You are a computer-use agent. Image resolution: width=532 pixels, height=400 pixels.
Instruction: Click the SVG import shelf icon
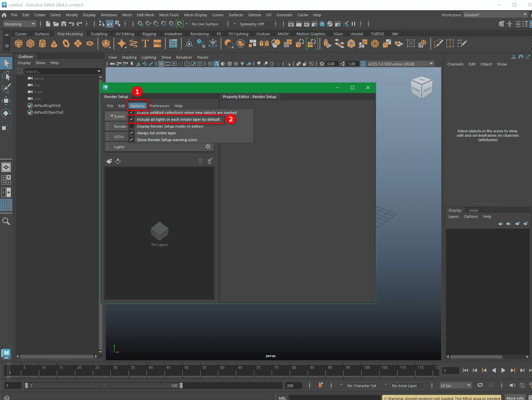(157, 43)
